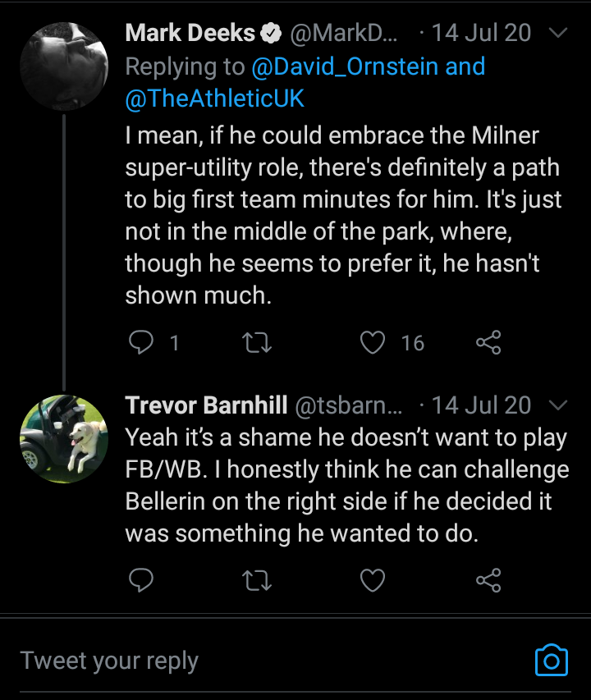Share Mark Deeks' tweet
This screenshot has width=591, height=700.
488,341
